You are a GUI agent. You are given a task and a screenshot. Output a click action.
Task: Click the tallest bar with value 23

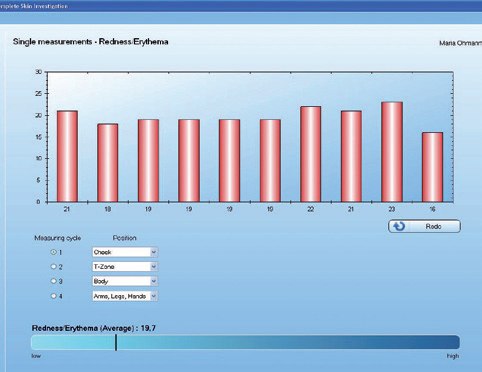point(392,152)
